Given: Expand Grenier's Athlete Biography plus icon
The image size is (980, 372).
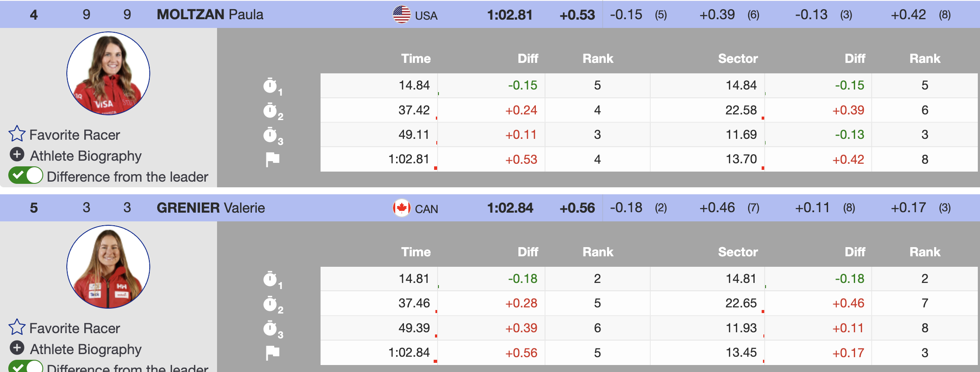Looking at the screenshot, I should click(17, 348).
